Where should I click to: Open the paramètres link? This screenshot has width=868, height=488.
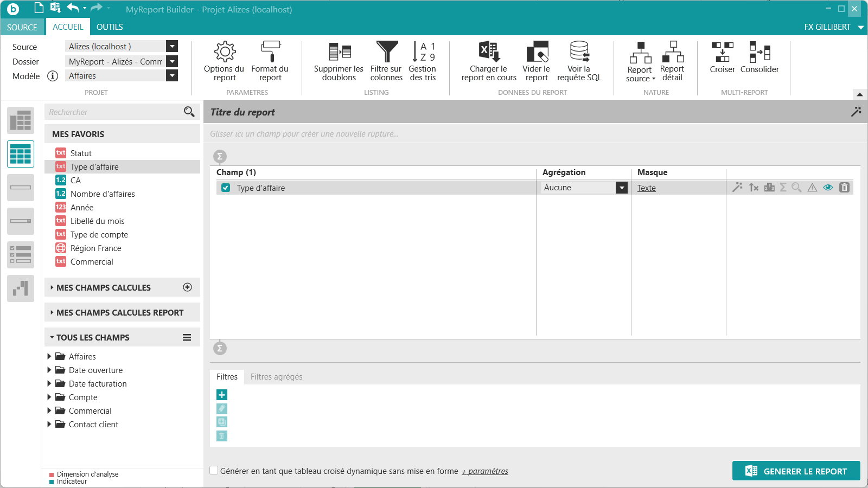click(x=485, y=471)
